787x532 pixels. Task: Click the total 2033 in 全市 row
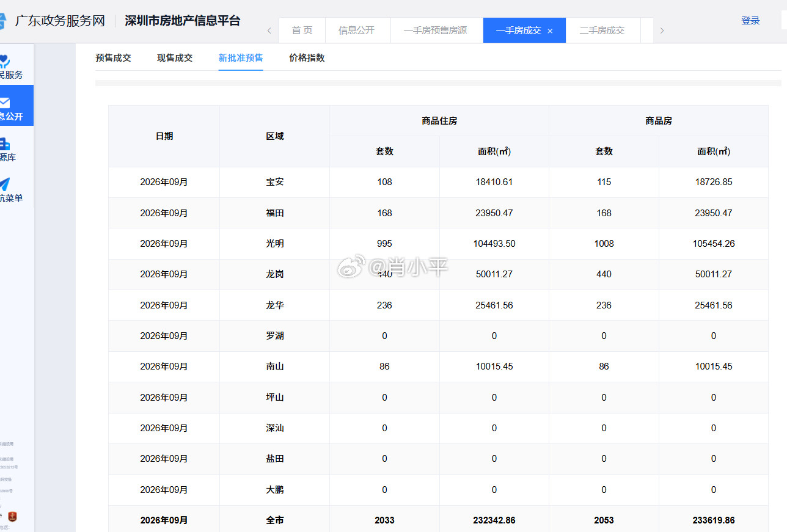pos(384,520)
